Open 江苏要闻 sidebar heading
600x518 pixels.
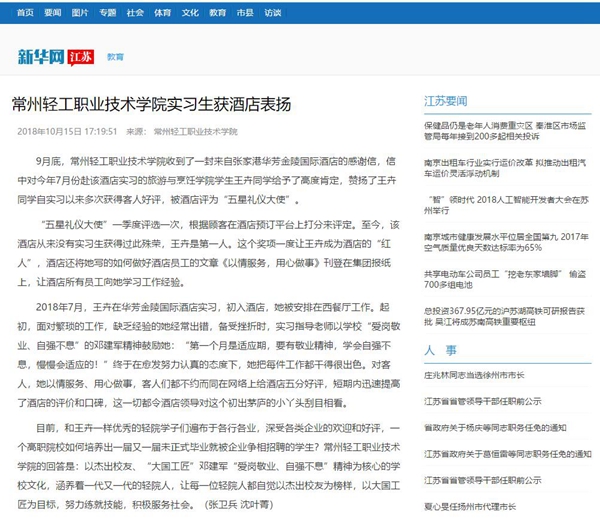point(445,101)
